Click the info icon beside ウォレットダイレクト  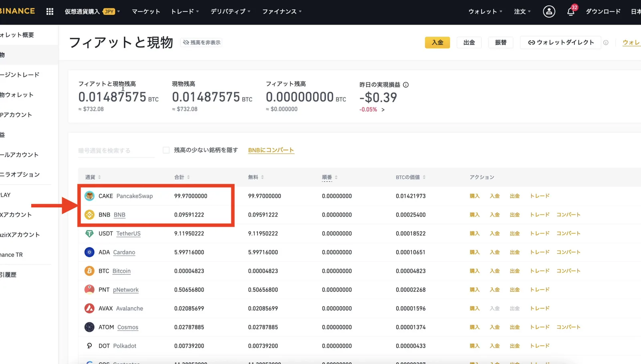pos(606,42)
